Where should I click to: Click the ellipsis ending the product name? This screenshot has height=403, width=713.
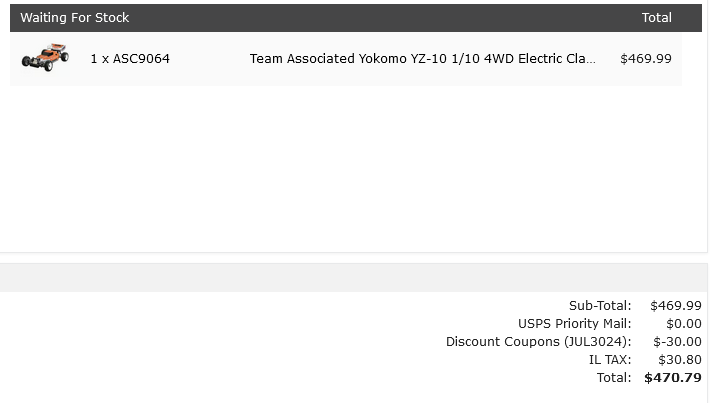click(x=591, y=61)
